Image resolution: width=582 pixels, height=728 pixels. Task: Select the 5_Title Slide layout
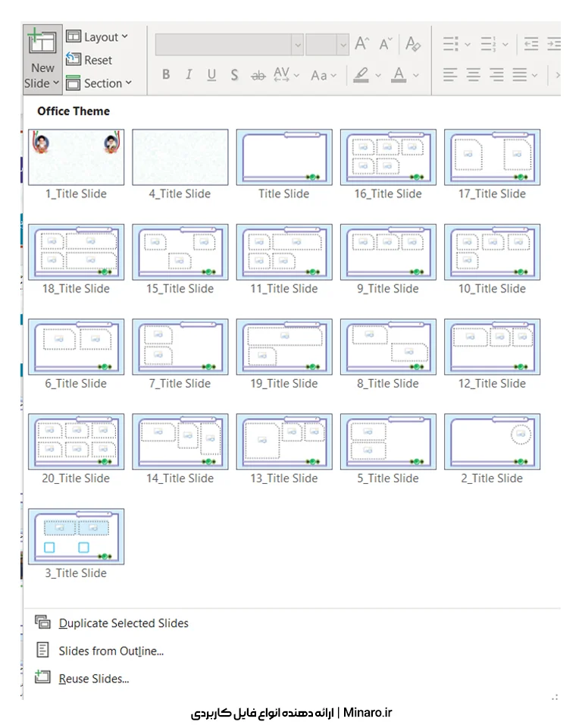(388, 449)
